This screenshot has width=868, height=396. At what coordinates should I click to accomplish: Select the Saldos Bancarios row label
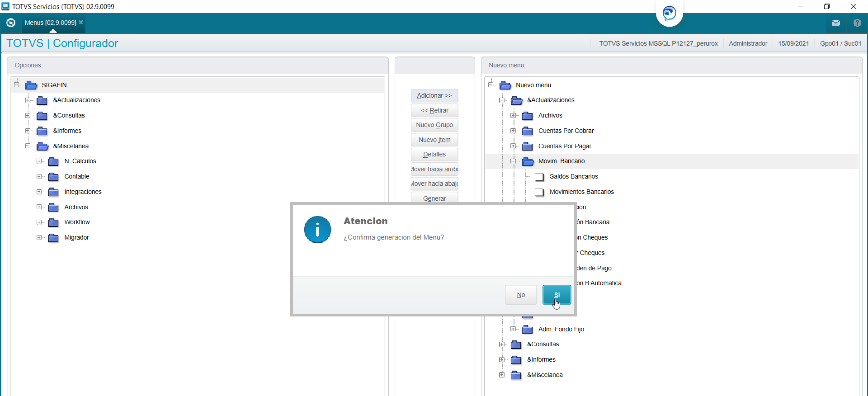point(574,176)
